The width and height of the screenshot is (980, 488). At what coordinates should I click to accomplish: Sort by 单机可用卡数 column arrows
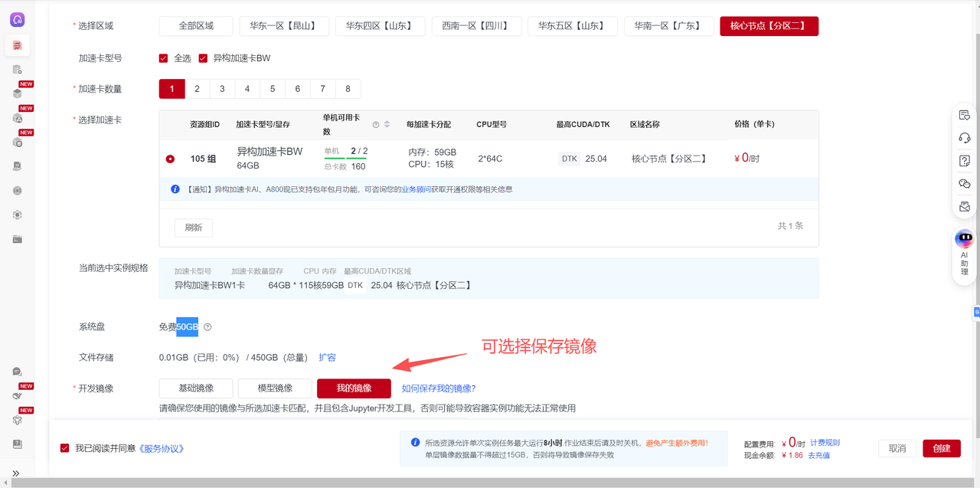pos(387,125)
